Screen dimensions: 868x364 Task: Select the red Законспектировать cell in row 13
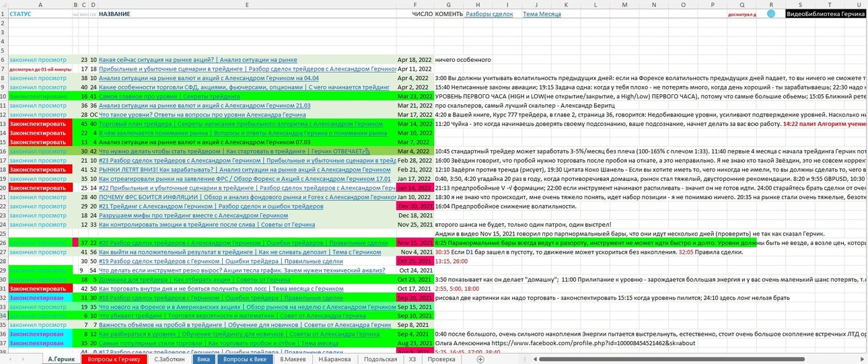pos(40,124)
